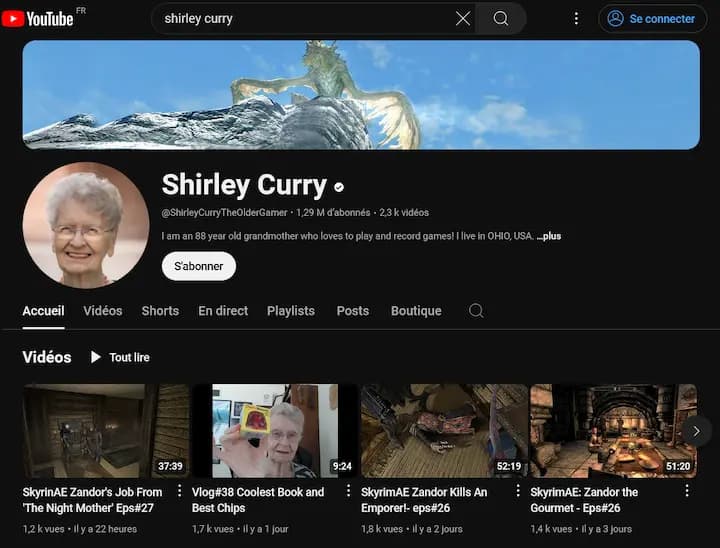Click title SkyrimAE: Zandor the Gourmet
Image resolution: width=720 pixels, height=548 pixels.
[584, 500]
